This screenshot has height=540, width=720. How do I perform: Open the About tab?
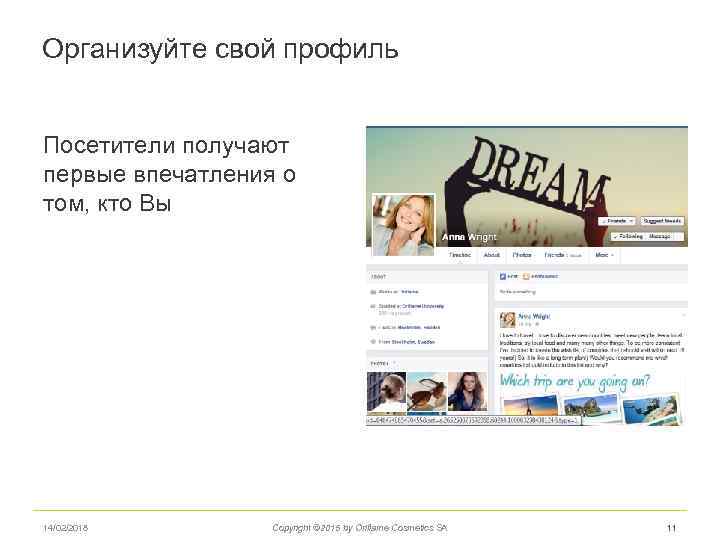point(491,255)
